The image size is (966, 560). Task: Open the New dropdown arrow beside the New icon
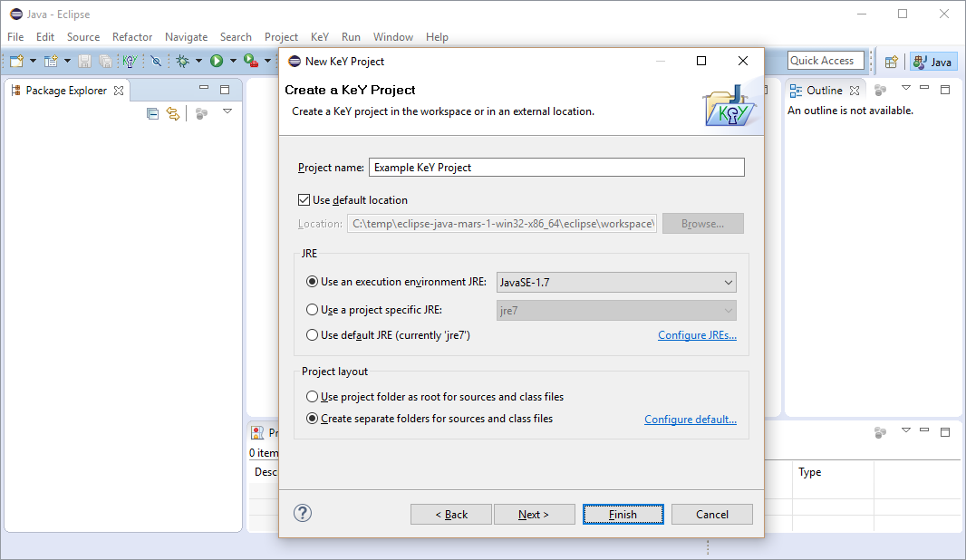click(x=34, y=61)
